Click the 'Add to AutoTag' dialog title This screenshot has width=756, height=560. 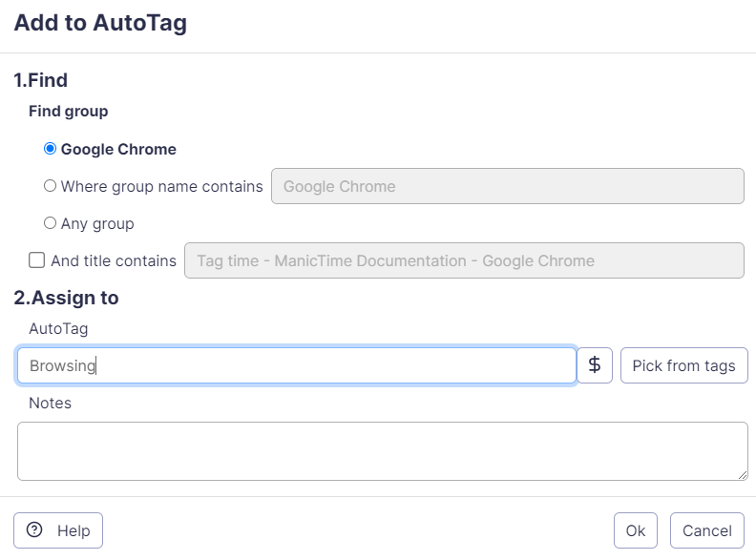(100, 24)
